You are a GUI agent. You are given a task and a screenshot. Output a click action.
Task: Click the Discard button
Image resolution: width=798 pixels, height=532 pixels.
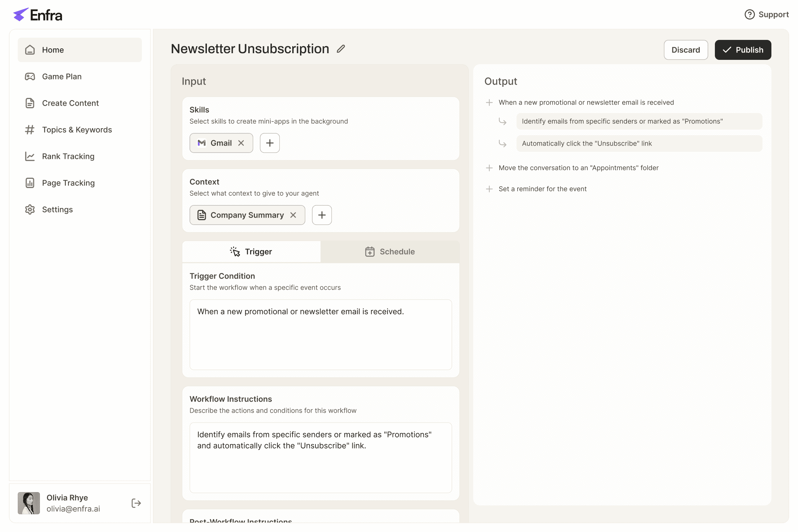686,50
